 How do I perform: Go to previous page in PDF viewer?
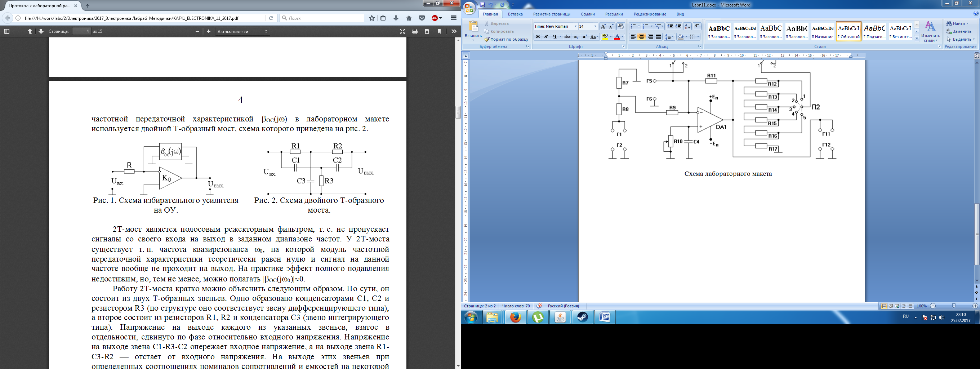click(30, 31)
